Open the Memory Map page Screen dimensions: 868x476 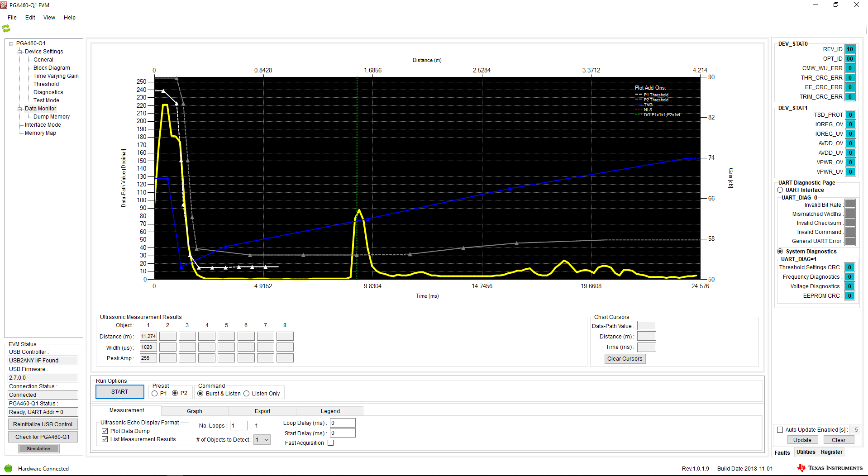[40, 133]
